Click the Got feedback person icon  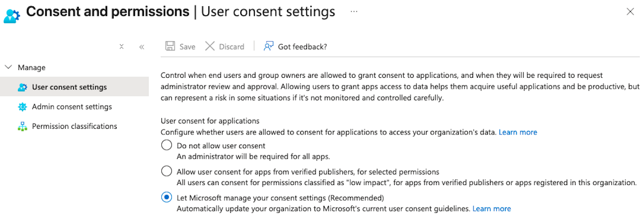269,46
